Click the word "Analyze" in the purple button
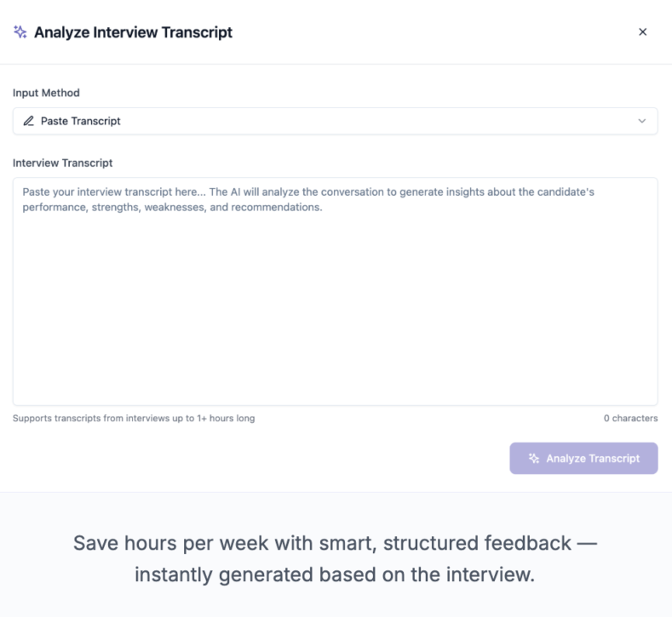This screenshot has height=617, width=672. point(565,459)
